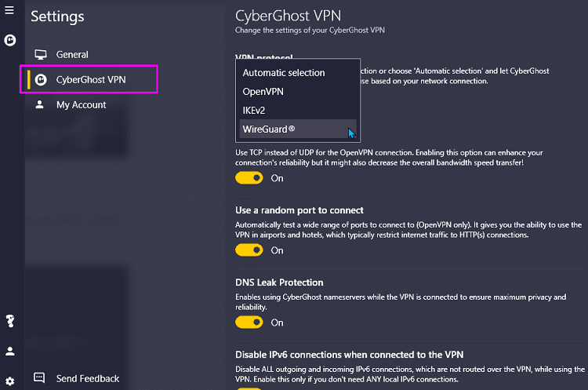The height and width of the screenshot is (390, 588).
Task: Toggle Use a random port to connect switch
Action: click(249, 250)
